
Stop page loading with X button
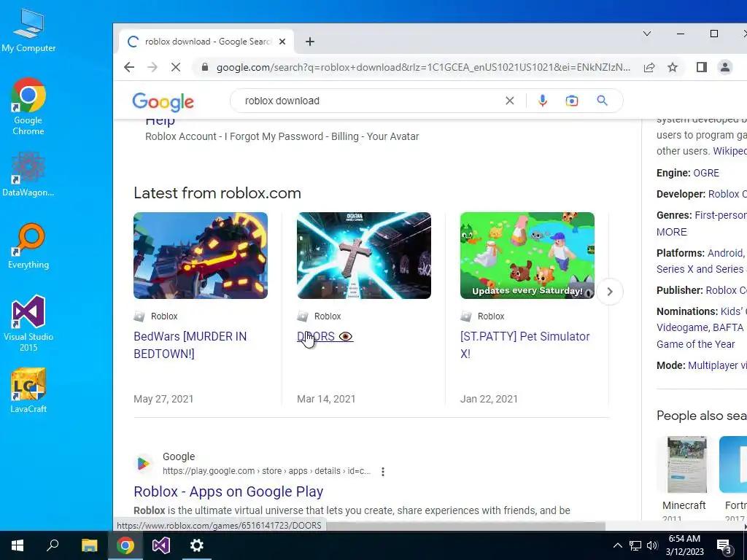point(176,67)
